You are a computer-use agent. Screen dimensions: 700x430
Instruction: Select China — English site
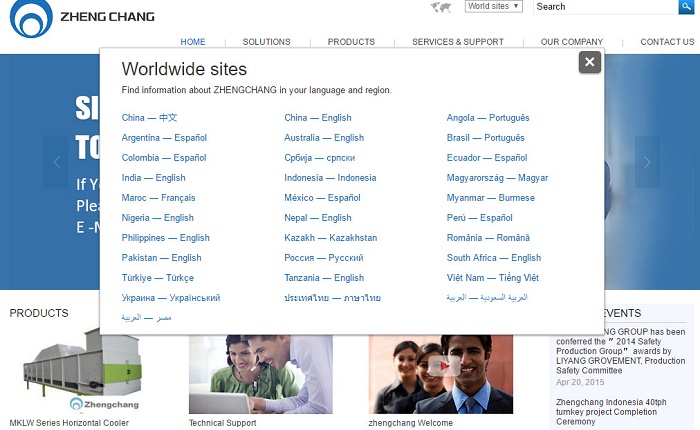coord(318,118)
